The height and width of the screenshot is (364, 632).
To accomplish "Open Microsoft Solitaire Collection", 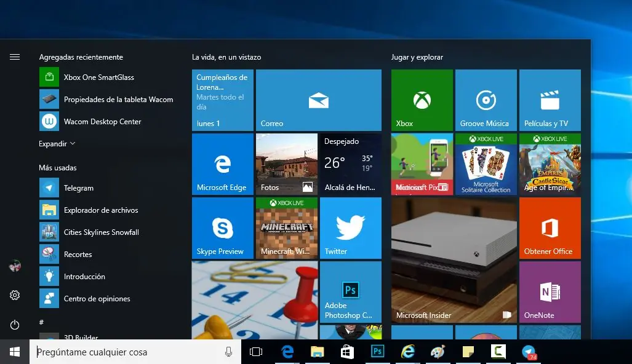I will click(x=486, y=164).
